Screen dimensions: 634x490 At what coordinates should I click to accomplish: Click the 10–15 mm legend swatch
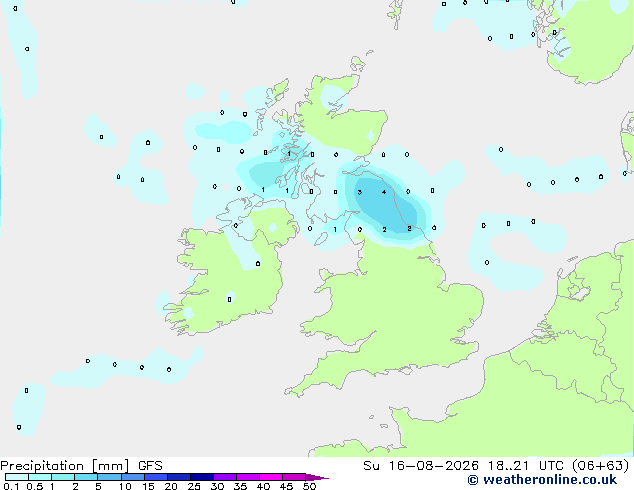point(132,477)
